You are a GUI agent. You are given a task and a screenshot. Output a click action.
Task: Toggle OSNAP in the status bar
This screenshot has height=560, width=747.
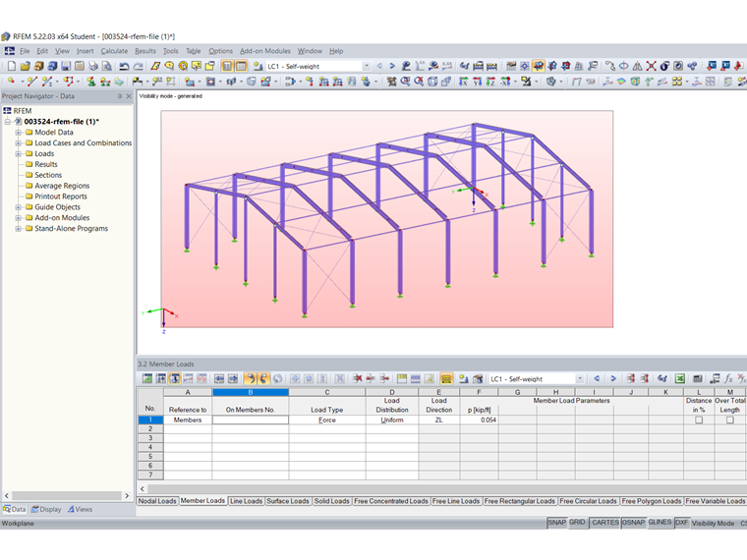(x=633, y=523)
